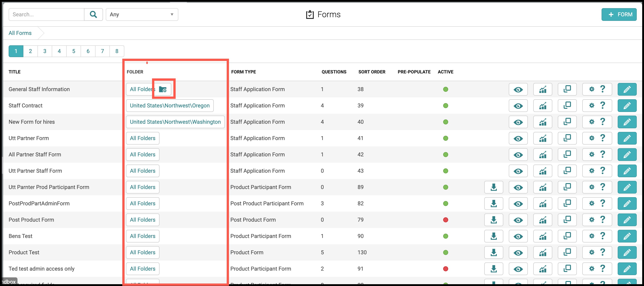644x286 pixels.
Task: Preview the Post Product Form
Action: 518,220
